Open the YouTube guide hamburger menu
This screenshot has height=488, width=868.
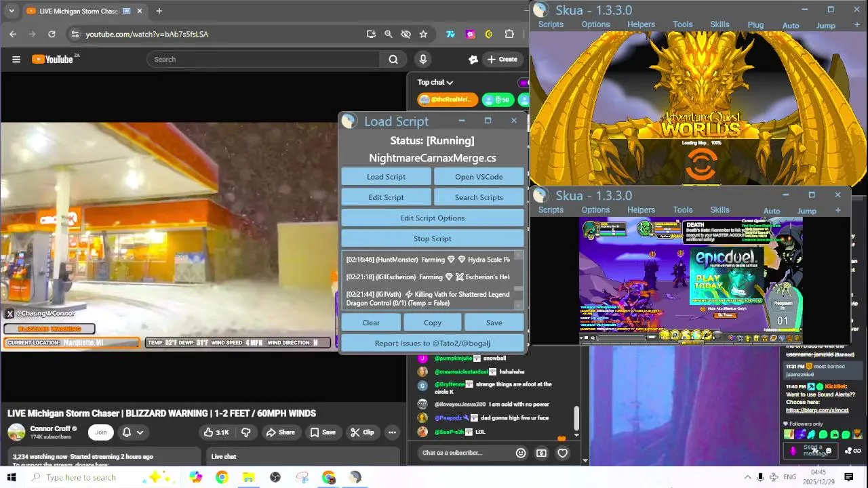16,59
